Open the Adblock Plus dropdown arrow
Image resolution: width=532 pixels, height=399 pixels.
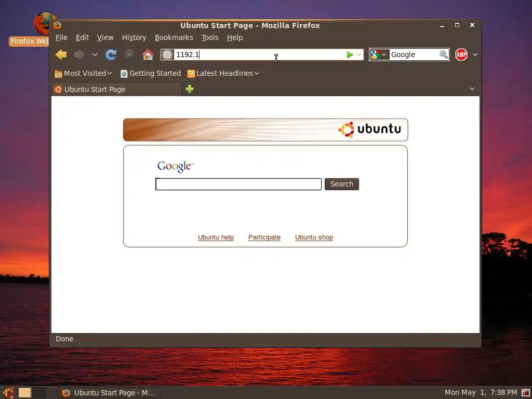pos(475,55)
